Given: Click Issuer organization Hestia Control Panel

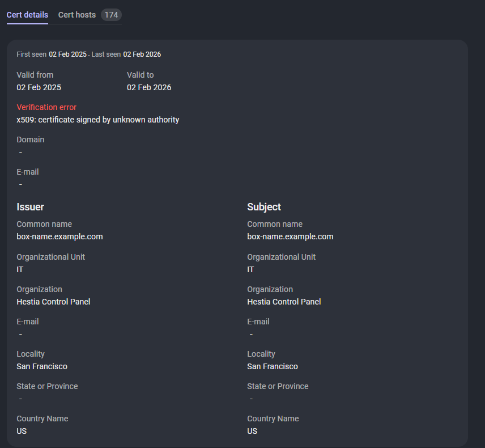Looking at the screenshot, I should click(x=53, y=302).
